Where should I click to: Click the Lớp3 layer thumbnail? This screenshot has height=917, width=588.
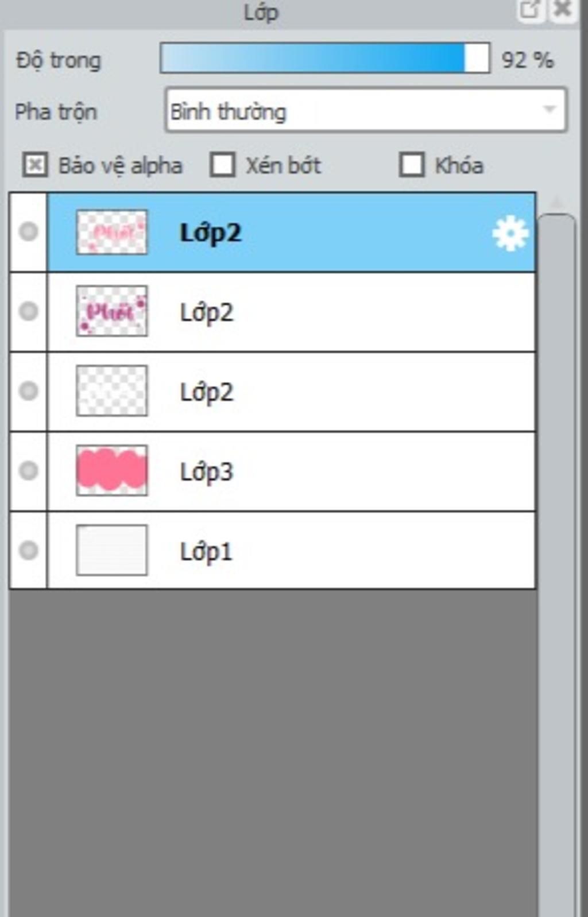pos(112,471)
